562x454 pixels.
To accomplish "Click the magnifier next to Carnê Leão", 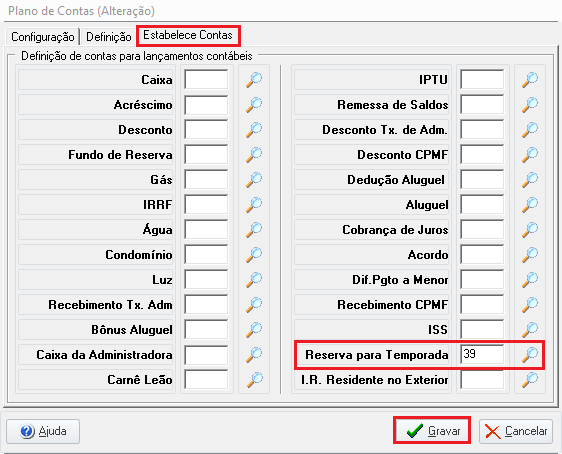I will click(x=254, y=379).
